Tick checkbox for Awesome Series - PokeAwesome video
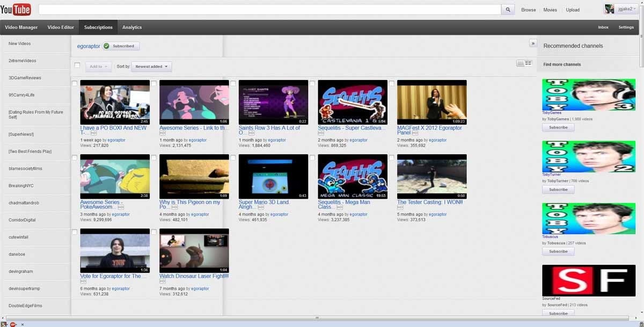644x327 pixels. (75, 158)
